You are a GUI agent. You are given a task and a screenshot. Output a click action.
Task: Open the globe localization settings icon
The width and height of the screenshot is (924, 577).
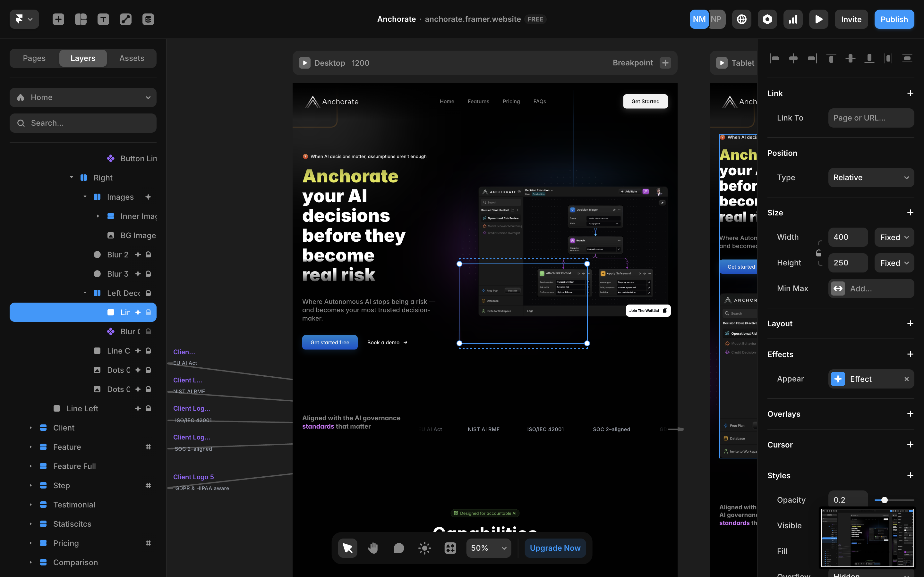click(741, 19)
